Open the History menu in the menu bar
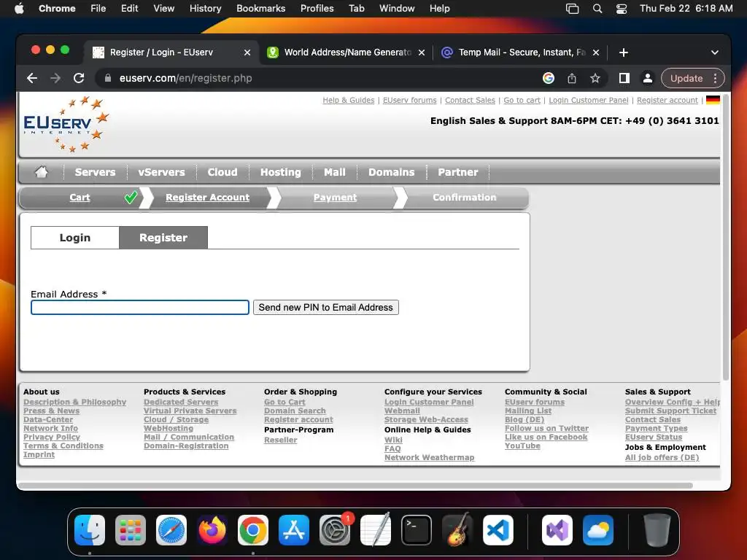Screen dimensions: 747x560 point(205,9)
